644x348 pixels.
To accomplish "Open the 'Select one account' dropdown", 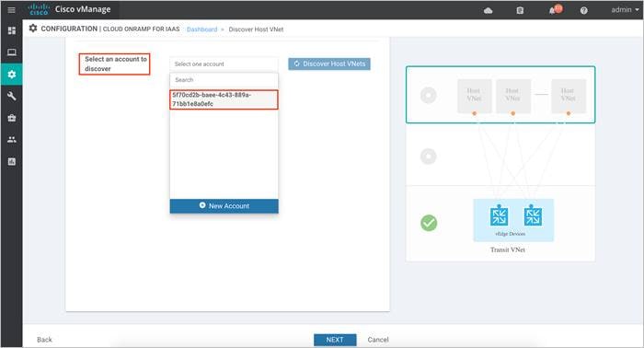I will [224, 64].
